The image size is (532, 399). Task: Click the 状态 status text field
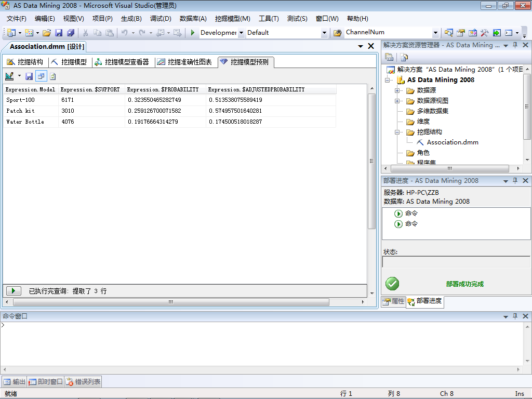point(456,262)
